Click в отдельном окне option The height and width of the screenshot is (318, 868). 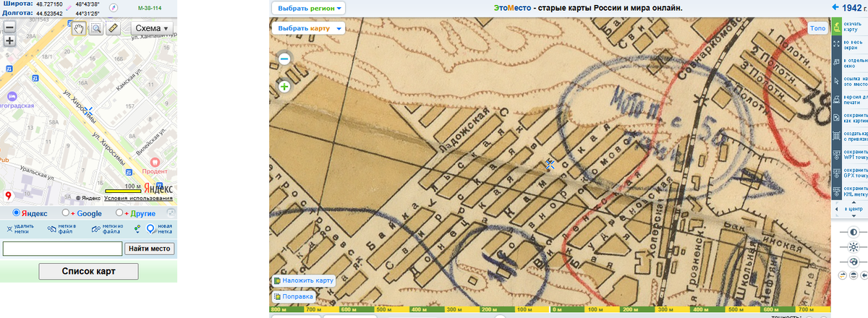849,63
